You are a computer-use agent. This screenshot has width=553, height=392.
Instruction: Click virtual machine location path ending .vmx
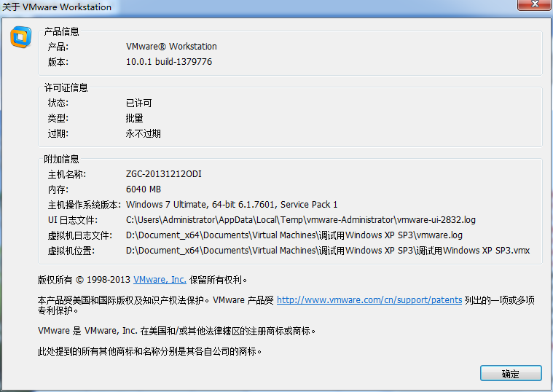[x=328, y=251]
